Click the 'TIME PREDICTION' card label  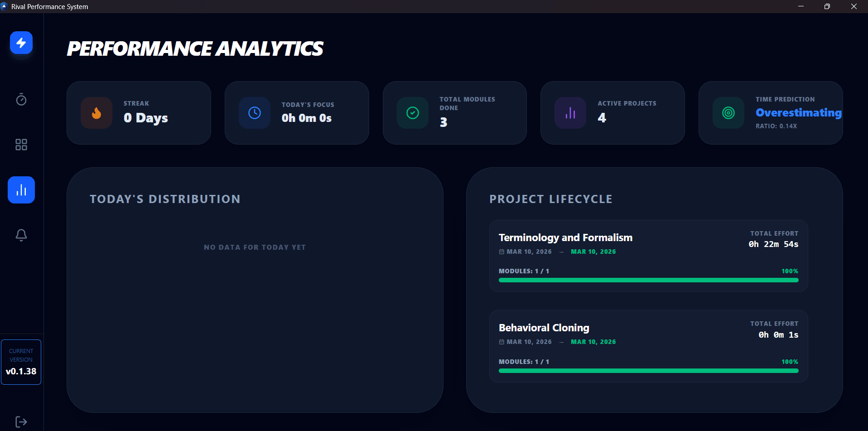(785, 99)
